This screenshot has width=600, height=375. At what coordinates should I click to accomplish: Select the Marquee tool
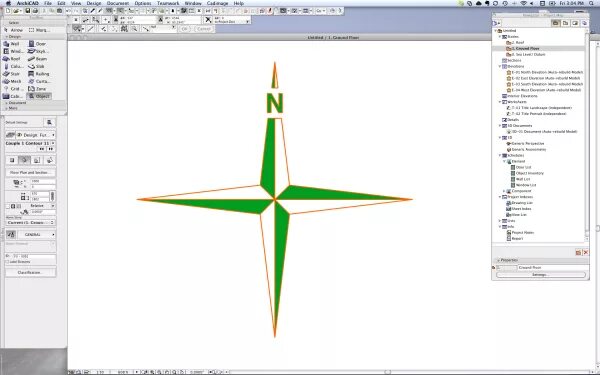[x=39, y=30]
